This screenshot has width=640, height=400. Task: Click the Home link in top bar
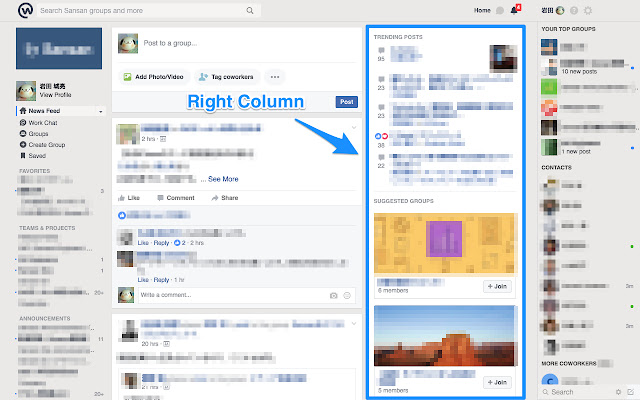tap(482, 11)
